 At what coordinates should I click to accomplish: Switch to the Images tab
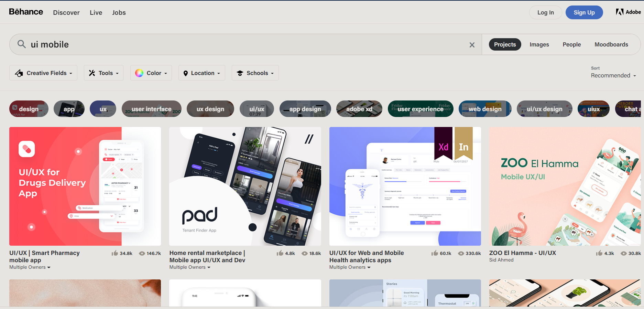click(x=539, y=44)
